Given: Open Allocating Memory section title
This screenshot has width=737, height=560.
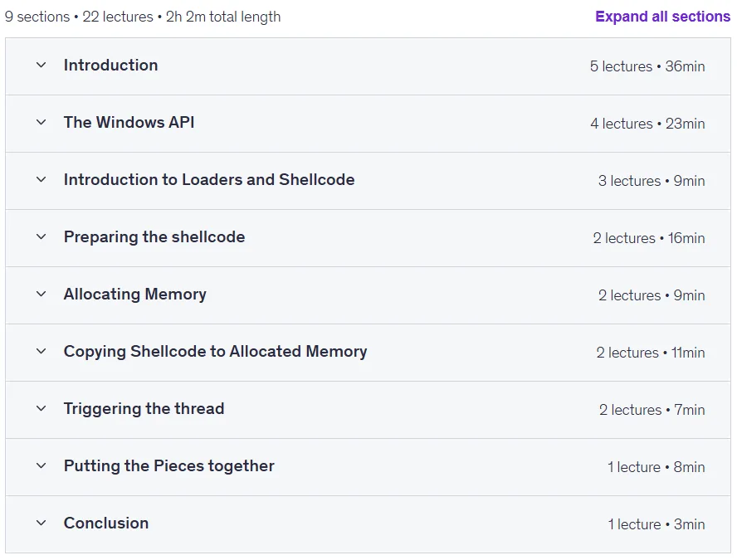Looking at the screenshot, I should (x=135, y=294).
